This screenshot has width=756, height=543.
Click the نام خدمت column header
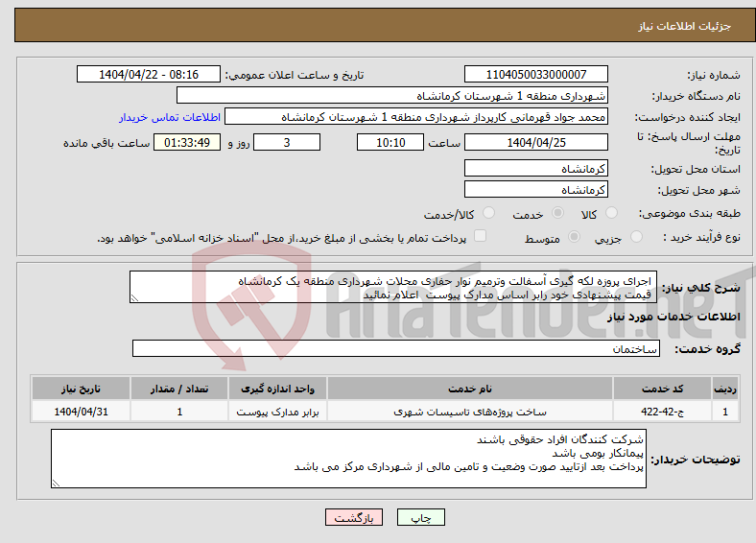pos(469,389)
